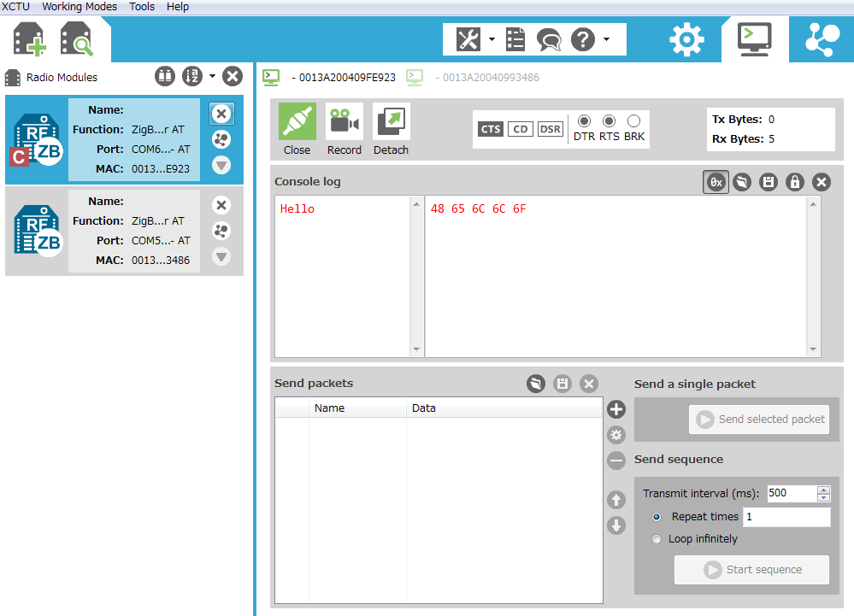Click the Hello text in console log
This screenshot has height=616, width=854.
(x=297, y=209)
